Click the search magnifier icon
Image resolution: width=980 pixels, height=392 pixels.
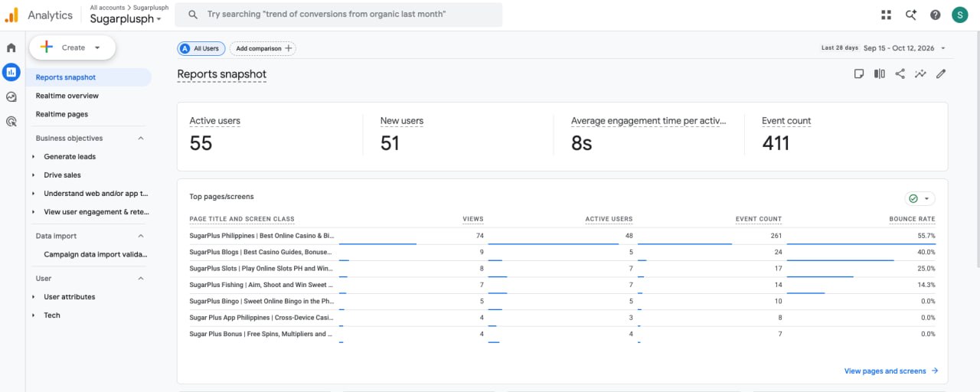[193, 15]
